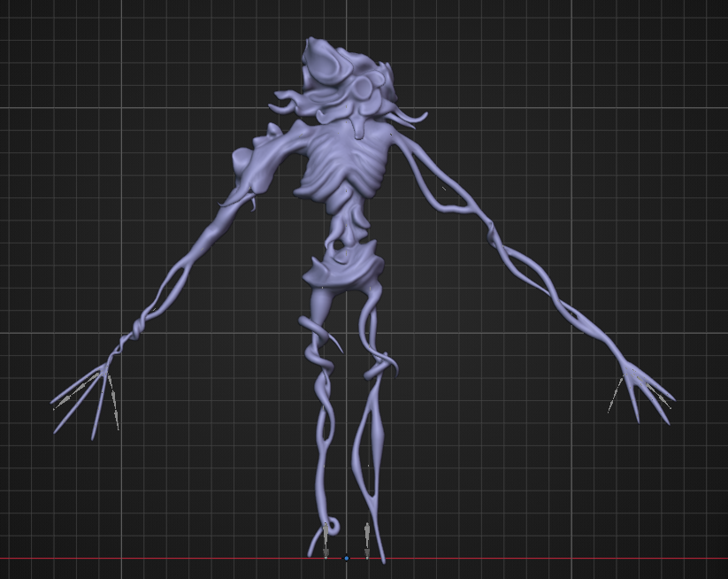The height and width of the screenshot is (579, 728).
Task: Click the creature's head sculpt
Action: [346, 77]
